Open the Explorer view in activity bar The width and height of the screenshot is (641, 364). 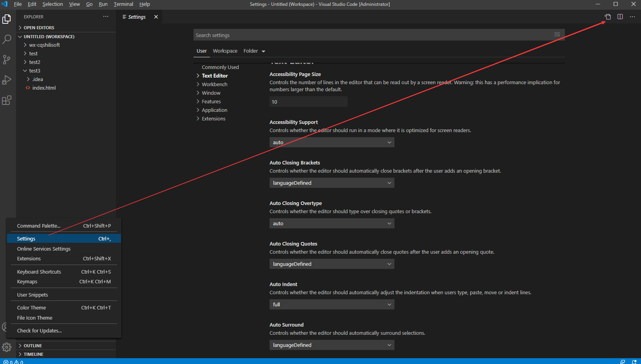[7, 19]
